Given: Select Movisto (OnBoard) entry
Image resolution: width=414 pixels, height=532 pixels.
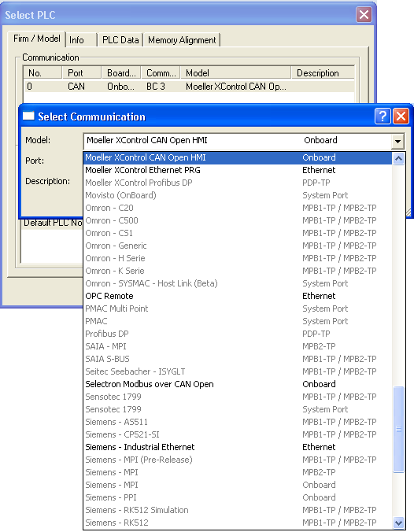Looking at the screenshot, I should coord(238,195).
